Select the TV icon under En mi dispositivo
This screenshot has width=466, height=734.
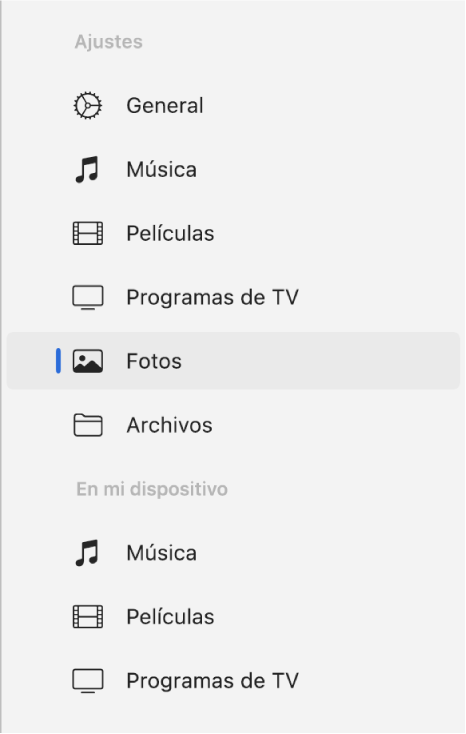click(88, 681)
